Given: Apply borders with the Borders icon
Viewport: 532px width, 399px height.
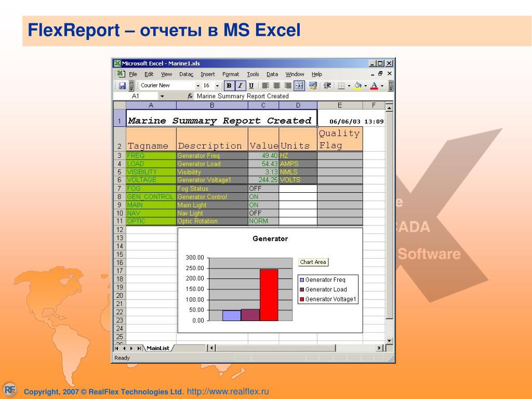Looking at the screenshot, I should (x=341, y=86).
